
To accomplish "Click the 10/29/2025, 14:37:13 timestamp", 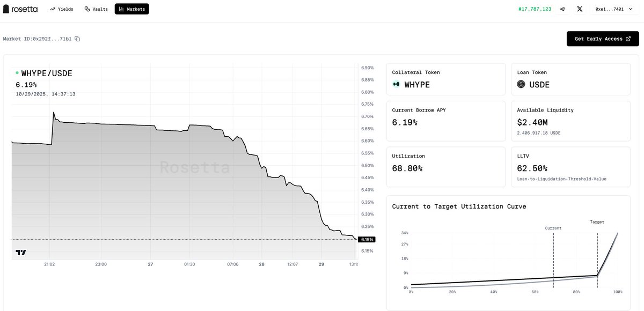I will pyautogui.click(x=46, y=94).
